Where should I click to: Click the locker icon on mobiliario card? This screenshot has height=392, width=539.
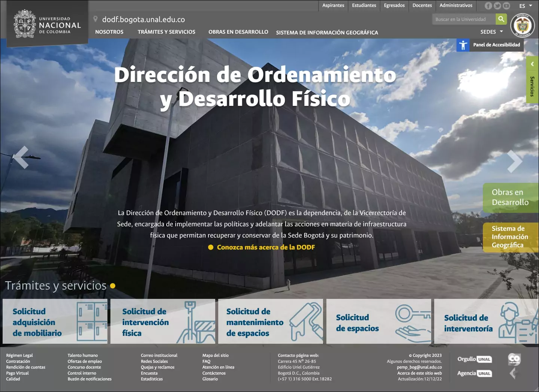92,321
